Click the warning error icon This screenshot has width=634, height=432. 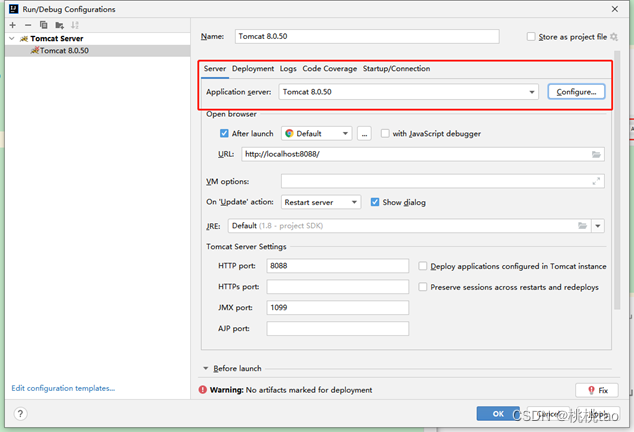point(203,390)
